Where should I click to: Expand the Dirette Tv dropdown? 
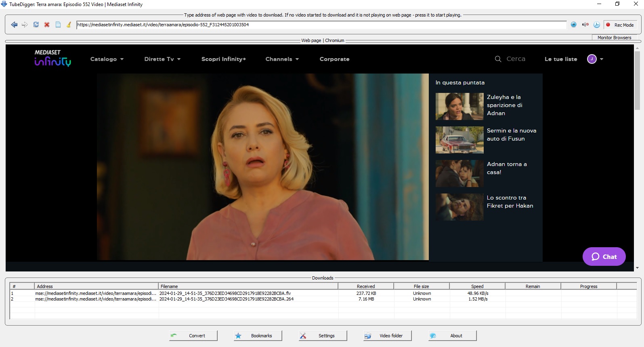[x=162, y=59]
